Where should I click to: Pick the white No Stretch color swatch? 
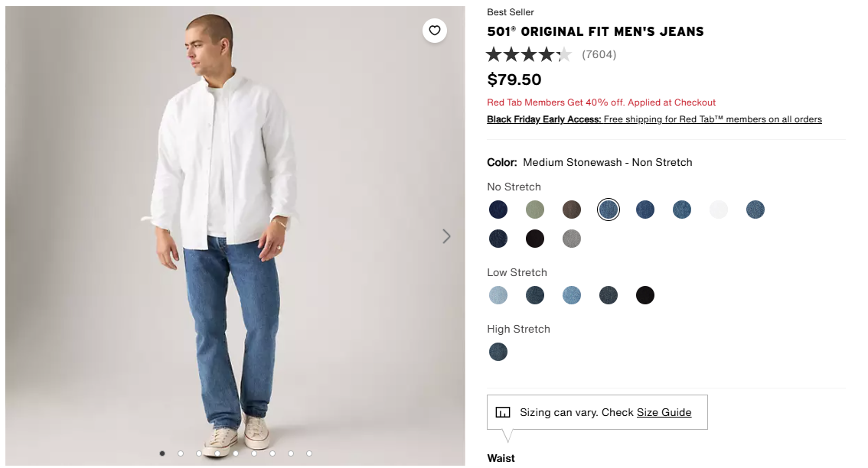click(x=719, y=210)
